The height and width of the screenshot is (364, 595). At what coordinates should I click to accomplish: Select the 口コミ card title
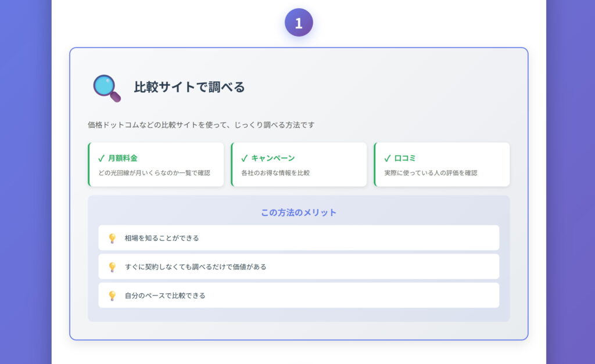[405, 158]
